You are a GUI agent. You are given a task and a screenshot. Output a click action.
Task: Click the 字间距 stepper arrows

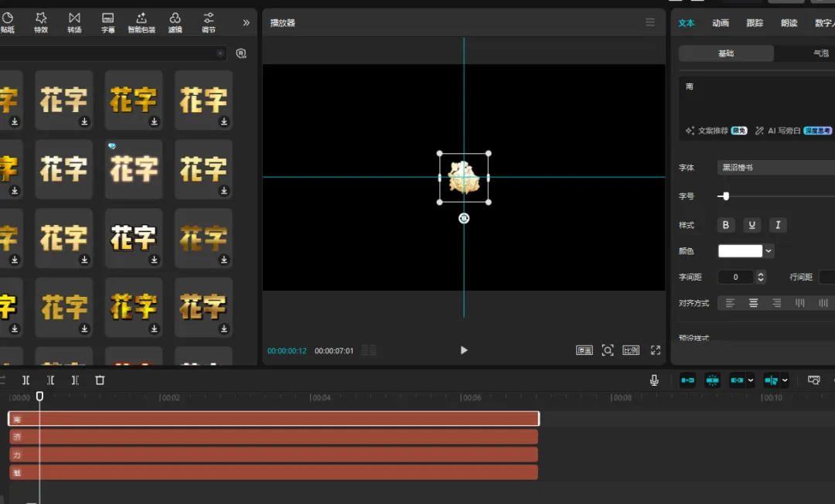coord(761,277)
